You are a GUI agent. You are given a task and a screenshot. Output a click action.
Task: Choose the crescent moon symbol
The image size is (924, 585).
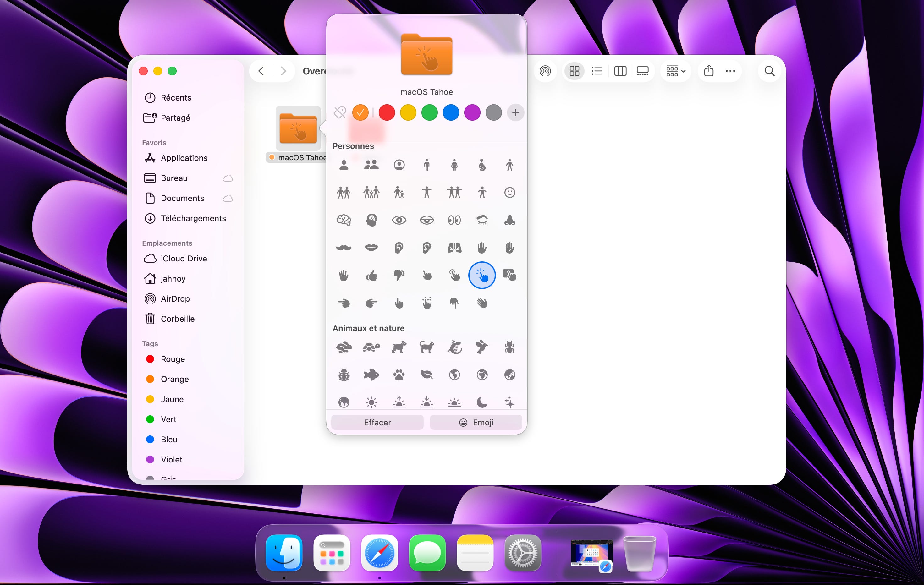(x=481, y=402)
